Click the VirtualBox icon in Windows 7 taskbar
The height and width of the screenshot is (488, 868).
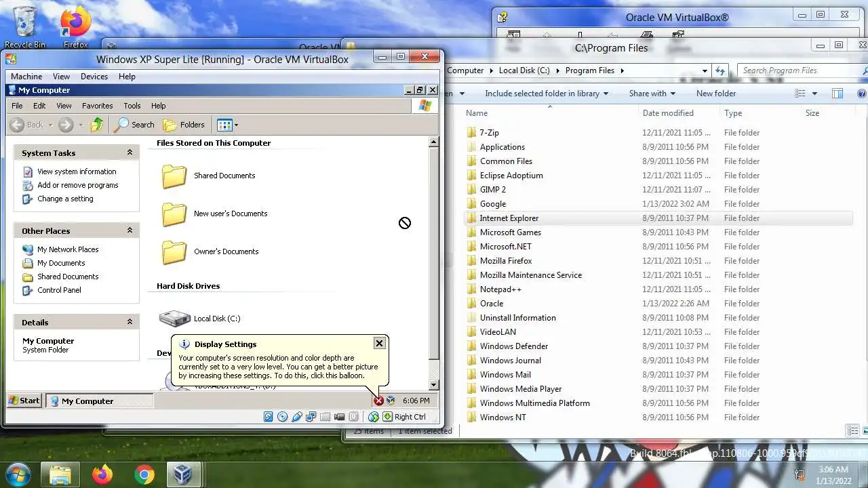(x=182, y=474)
